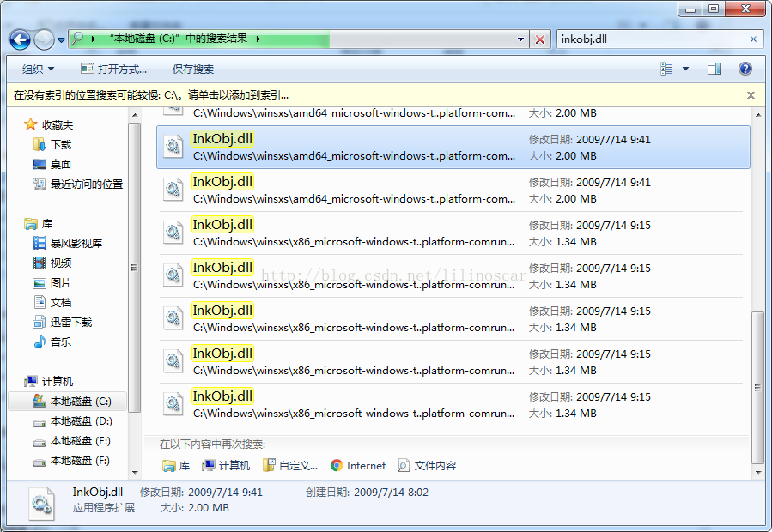Click the gear icon of the last InkObj.dll result
The width and height of the screenshot is (772, 532).
173,404
